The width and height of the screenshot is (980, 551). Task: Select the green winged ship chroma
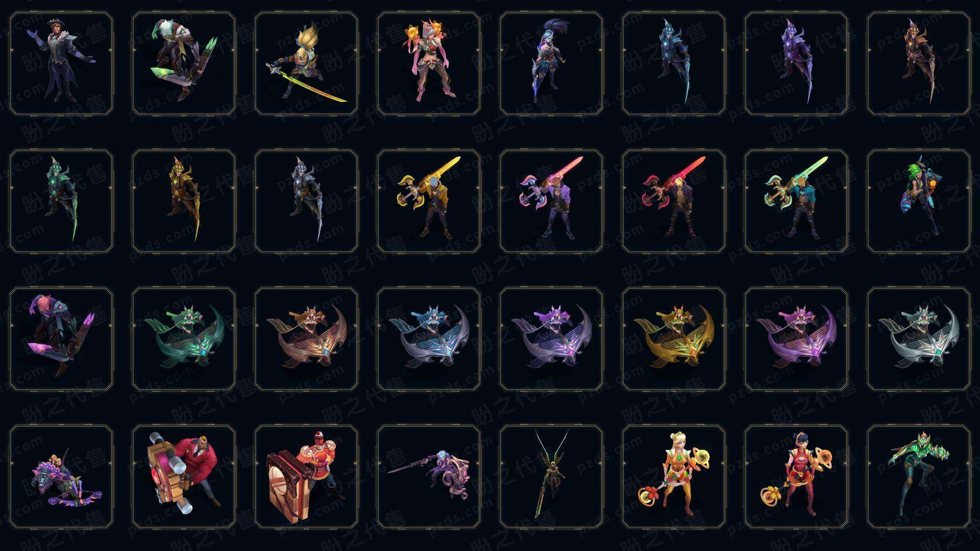click(x=184, y=339)
